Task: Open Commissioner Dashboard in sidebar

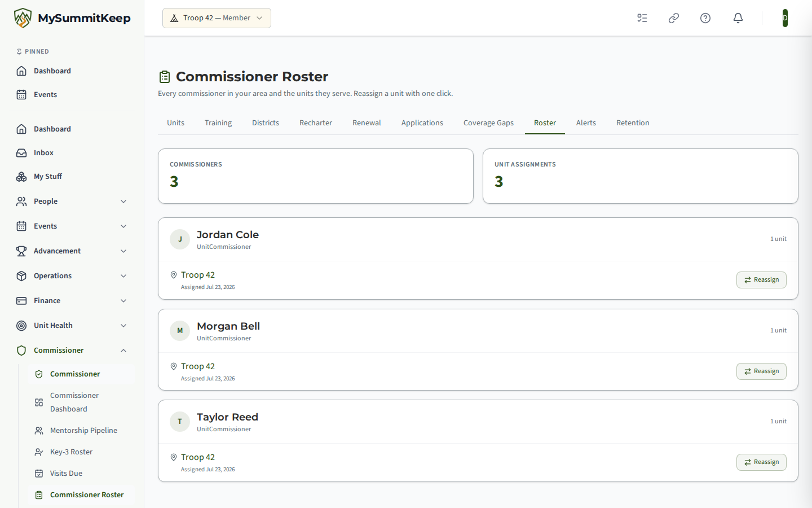Action: click(81, 402)
